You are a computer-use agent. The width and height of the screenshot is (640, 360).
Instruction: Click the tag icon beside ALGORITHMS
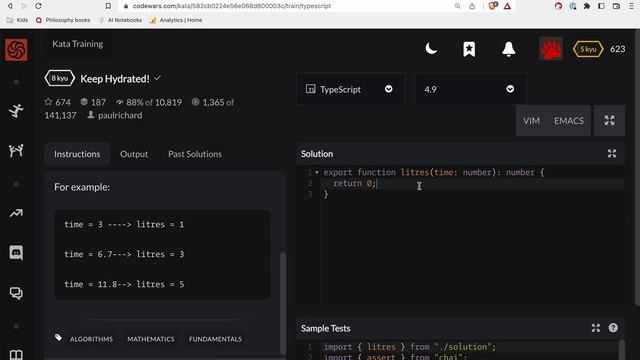tap(58, 338)
